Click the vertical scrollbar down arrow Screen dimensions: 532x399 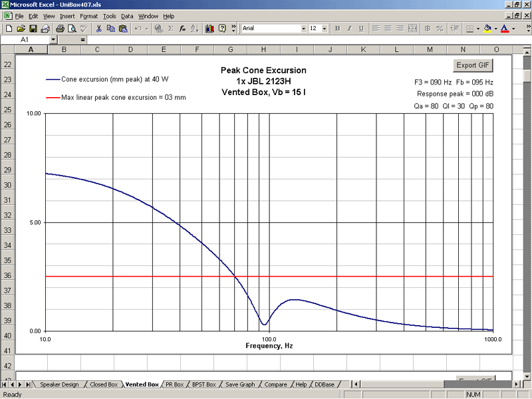click(x=527, y=376)
